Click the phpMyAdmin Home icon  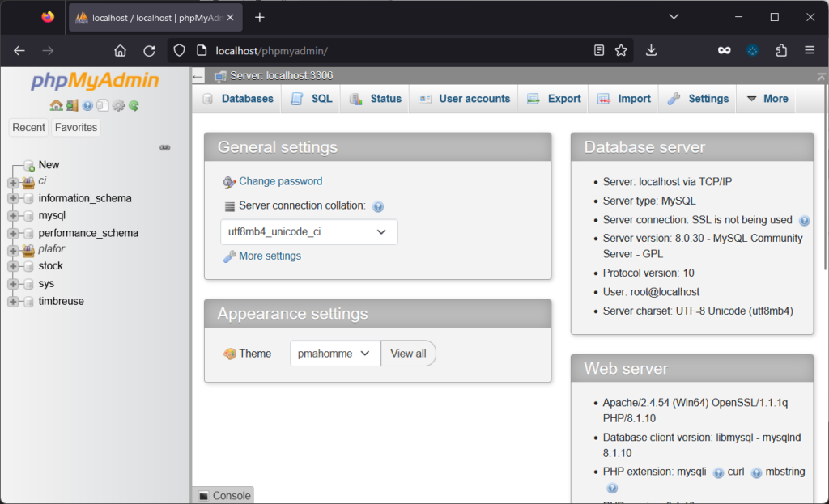56,105
